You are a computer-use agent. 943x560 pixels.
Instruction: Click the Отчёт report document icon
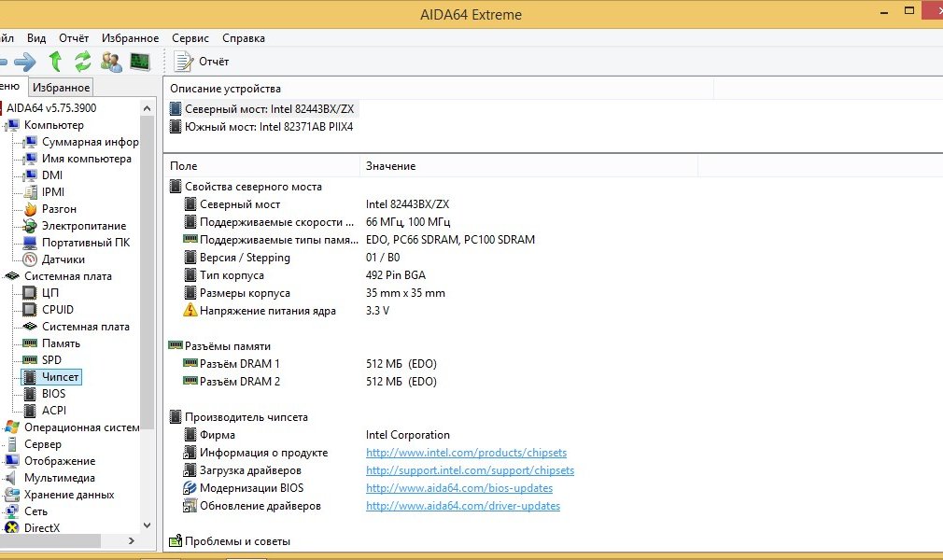[182, 62]
